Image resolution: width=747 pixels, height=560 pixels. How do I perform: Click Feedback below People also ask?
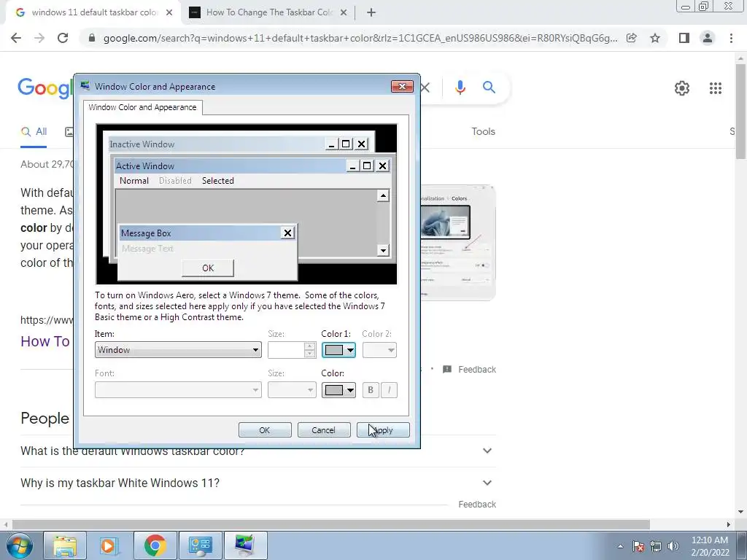477,505
